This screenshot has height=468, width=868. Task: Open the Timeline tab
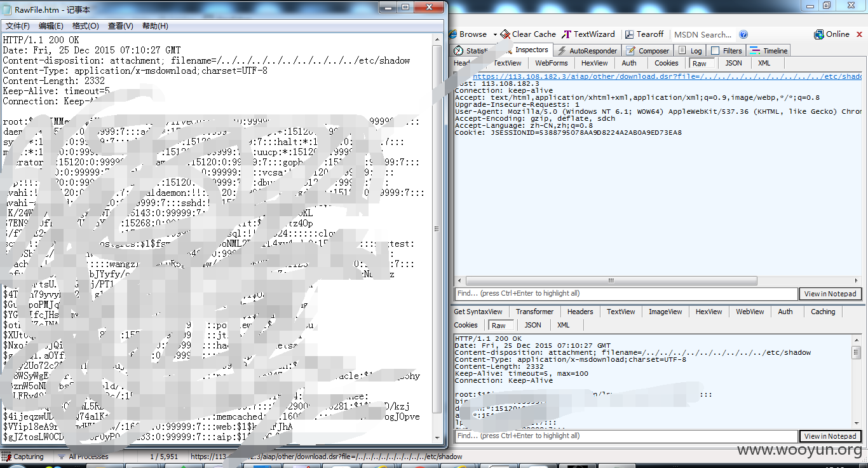click(768, 51)
